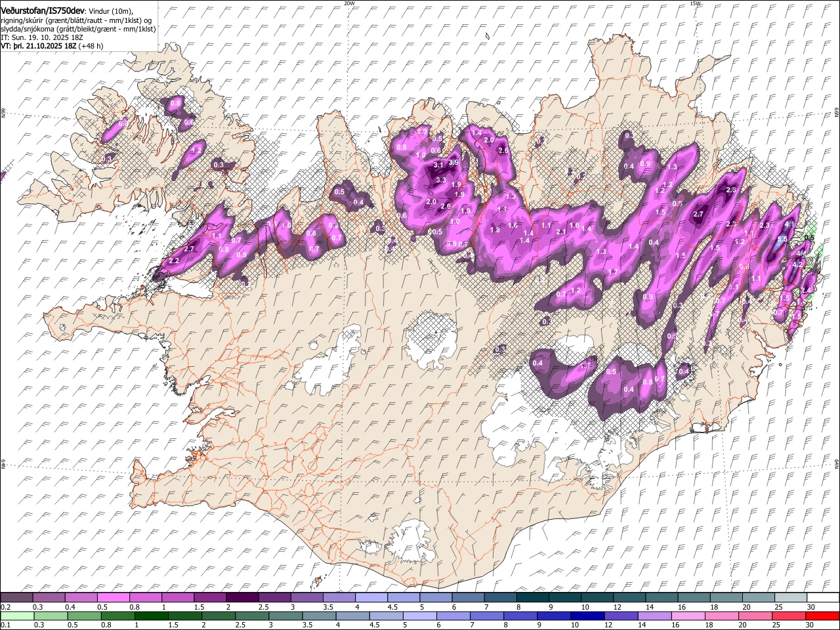Select the dark teal 8 swatch, upper legend row

(532, 597)
